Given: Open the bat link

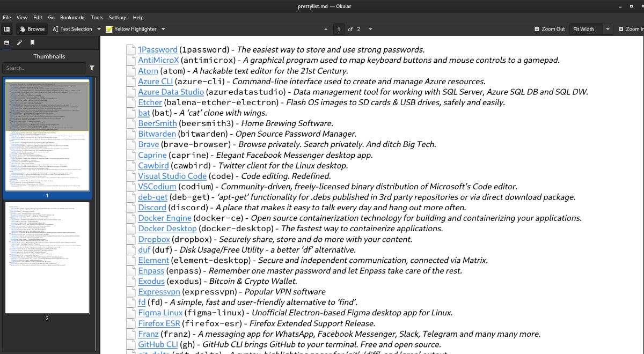Looking at the screenshot, I should click(x=144, y=113).
